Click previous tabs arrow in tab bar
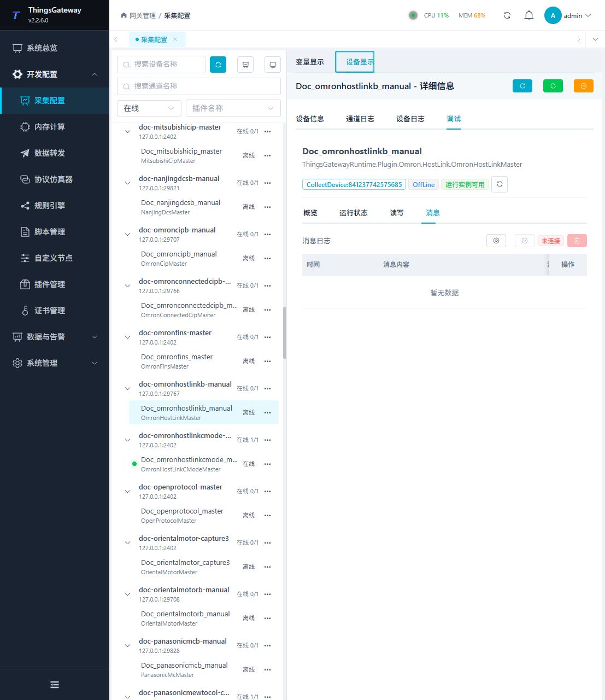 pos(116,39)
